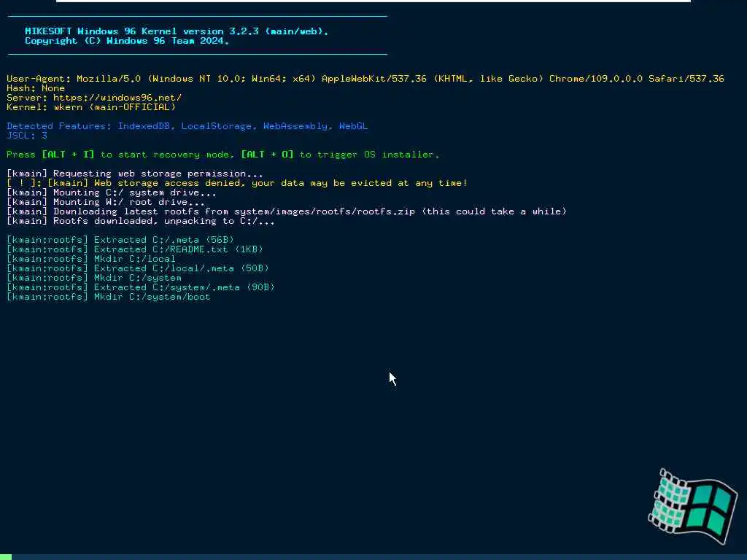The image size is (747, 560).
Task: Click the 'JSCL: 3' line
Action: click(27, 136)
